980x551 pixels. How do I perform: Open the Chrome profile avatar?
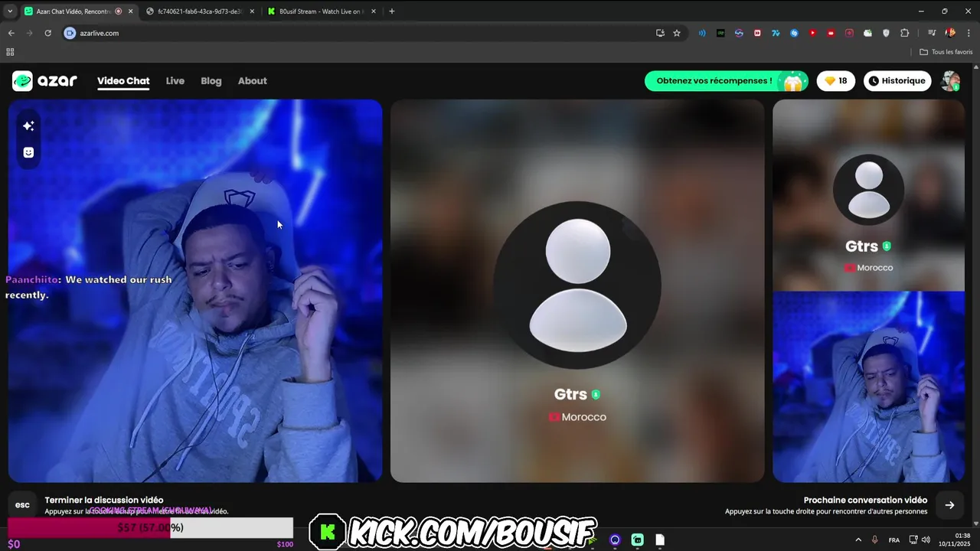click(x=950, y=33)
